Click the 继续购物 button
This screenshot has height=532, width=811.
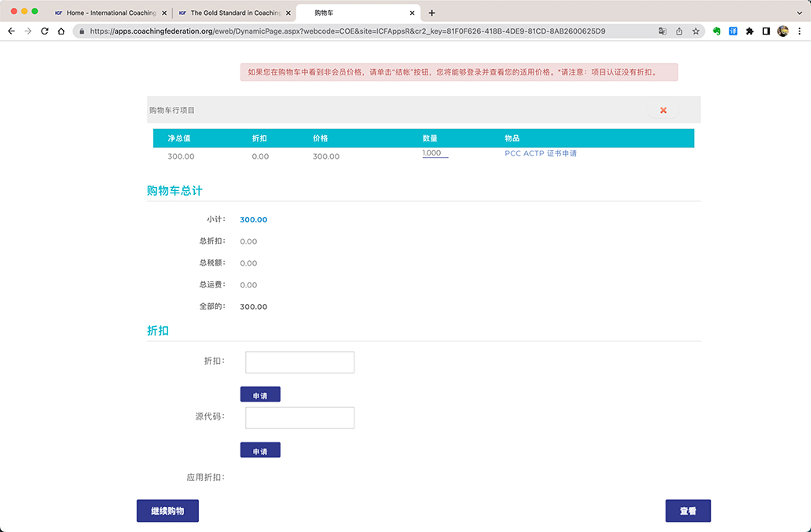pyautogui.click(x=167, y=511)
